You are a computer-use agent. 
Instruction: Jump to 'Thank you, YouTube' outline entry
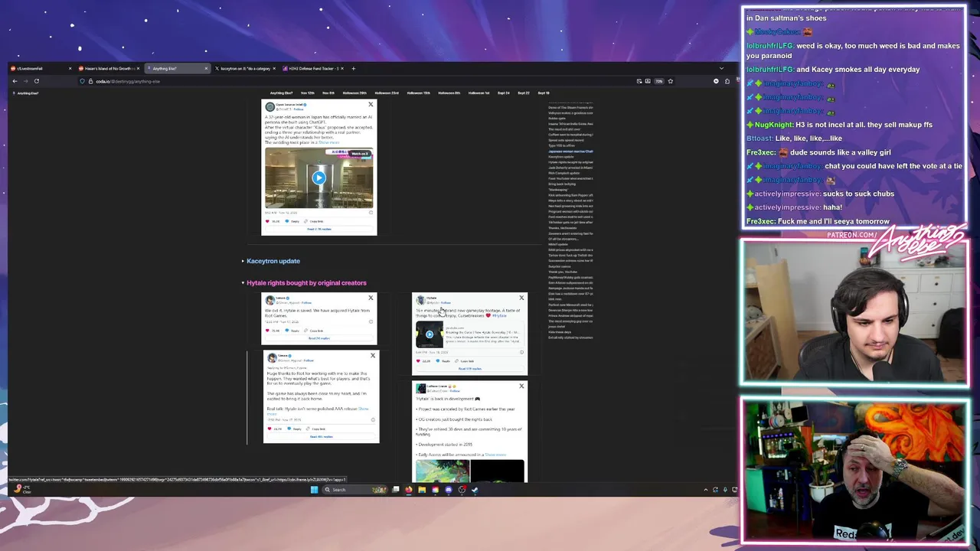[x=563, y=272]
